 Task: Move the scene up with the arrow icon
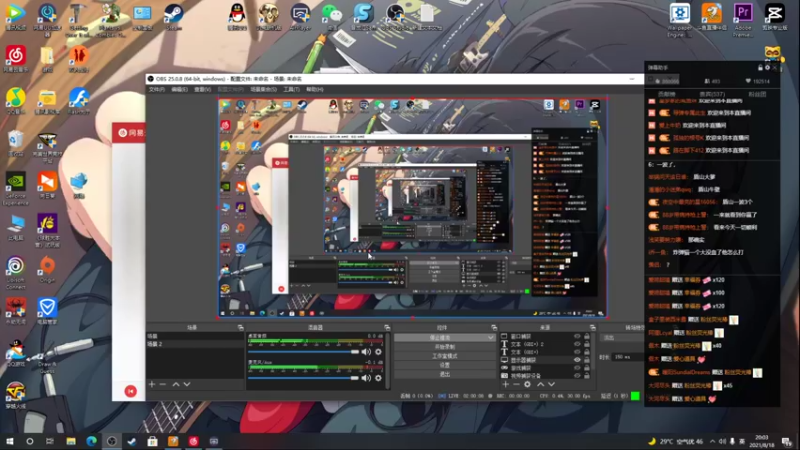tap(176, 384)
